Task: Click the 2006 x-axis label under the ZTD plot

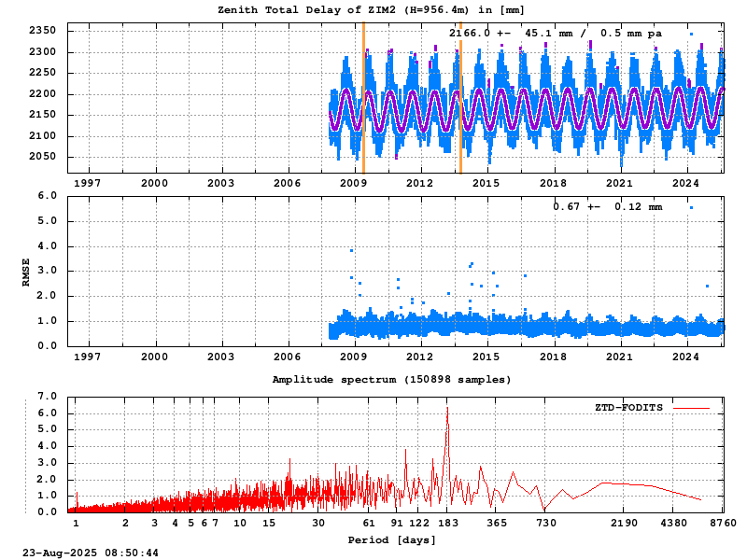Action: point(288,183)
